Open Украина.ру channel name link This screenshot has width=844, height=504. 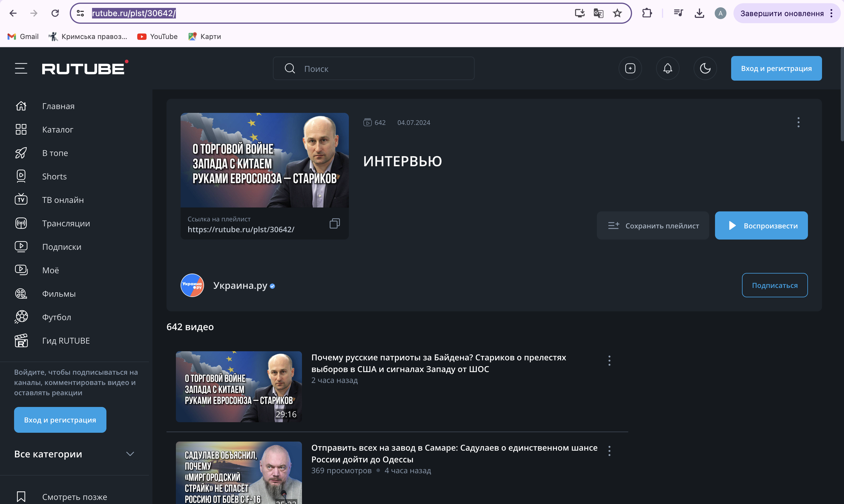coord(240,285)
